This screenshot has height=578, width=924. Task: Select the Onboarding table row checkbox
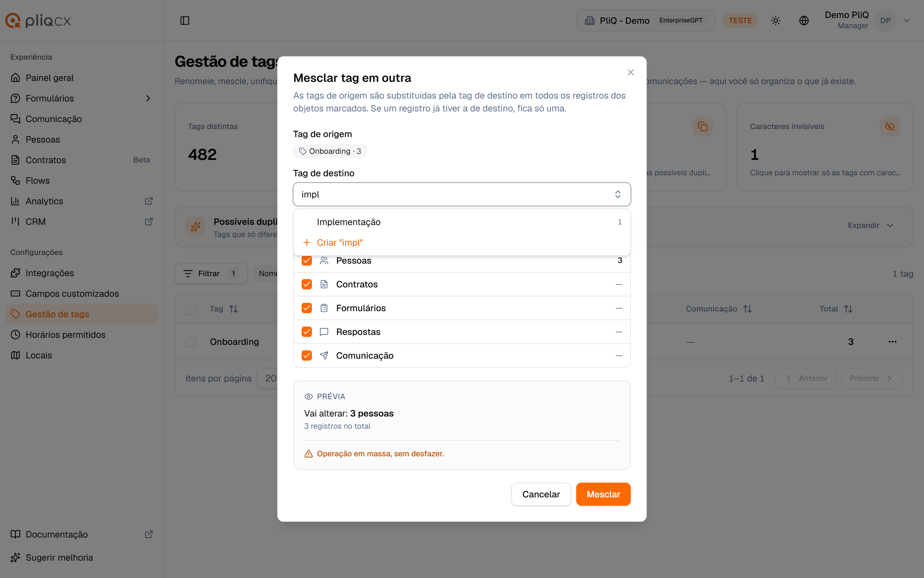pos(191,342)
